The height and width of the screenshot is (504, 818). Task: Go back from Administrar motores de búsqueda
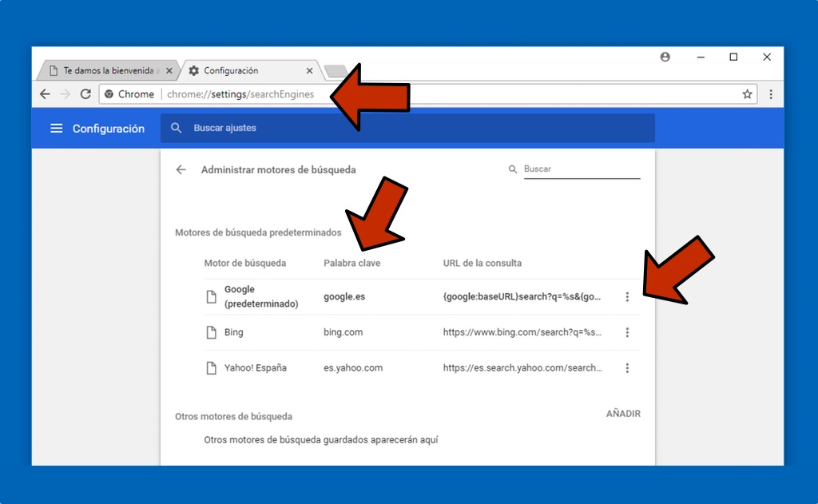pos(181,169)
